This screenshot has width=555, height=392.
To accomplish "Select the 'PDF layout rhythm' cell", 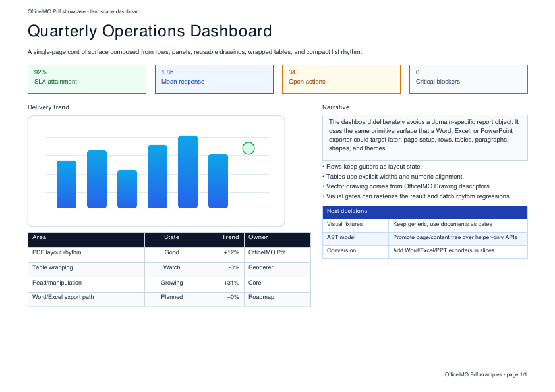I will pos(86,254).
